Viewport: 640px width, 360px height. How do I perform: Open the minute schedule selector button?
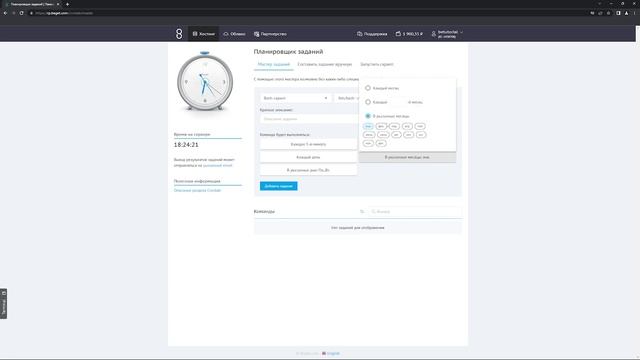point(309,144)
